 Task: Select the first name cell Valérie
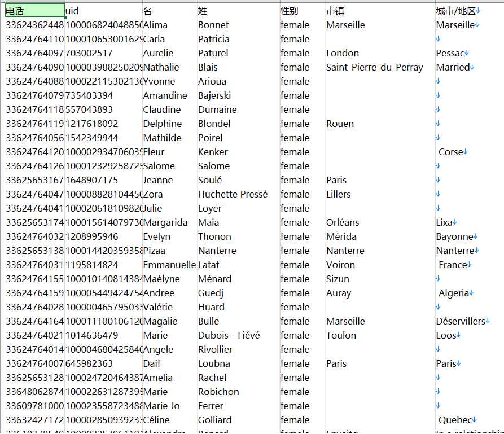170,308
